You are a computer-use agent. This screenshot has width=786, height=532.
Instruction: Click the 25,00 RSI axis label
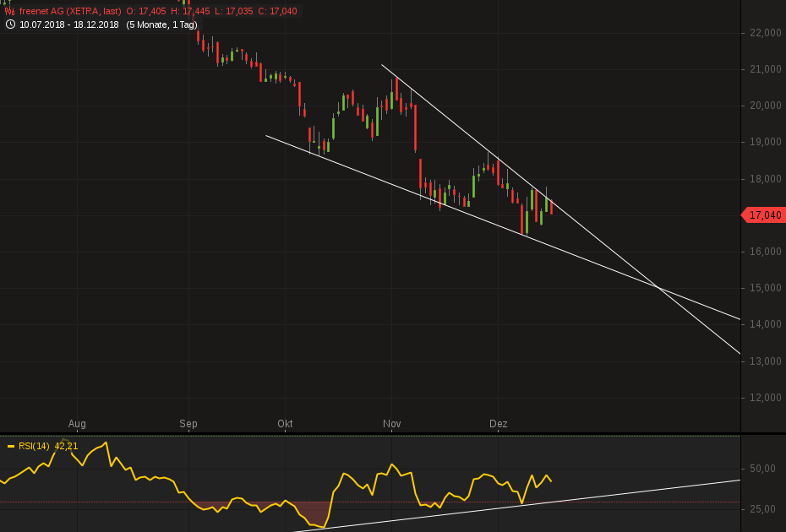pyautogui.click(x=762, y=509)
